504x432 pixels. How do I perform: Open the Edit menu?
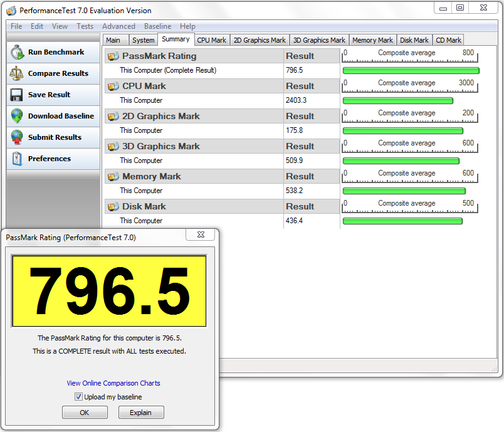click(37, 26)
